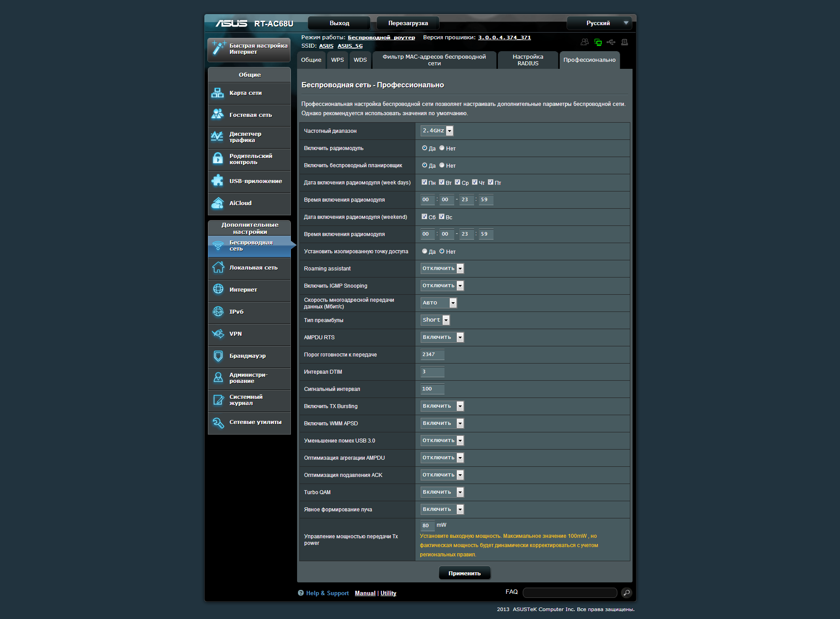
Task: Open the Network Tools wrench icon
Action: [218, 422]
